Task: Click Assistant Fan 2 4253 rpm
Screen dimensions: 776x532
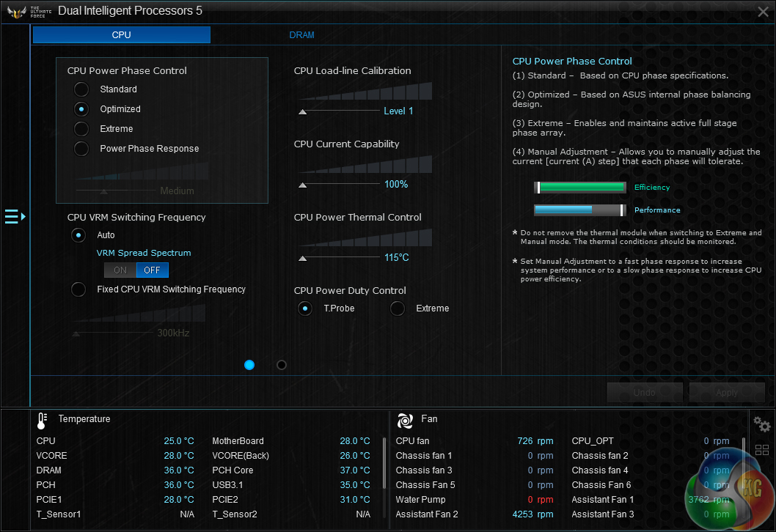Action: click(x=532, y=514)
